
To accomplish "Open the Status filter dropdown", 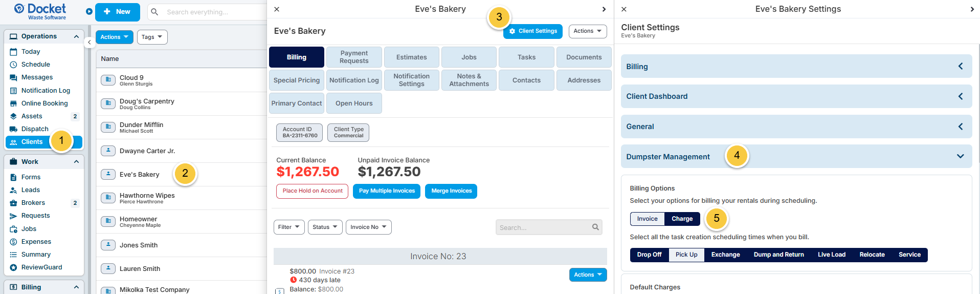I will 325,227.
